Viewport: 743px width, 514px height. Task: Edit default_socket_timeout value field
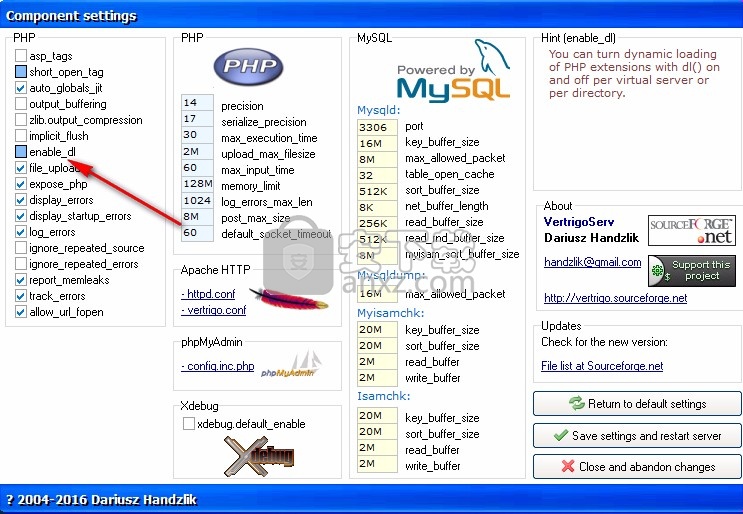pyautogui.click(x=197, y=233)
